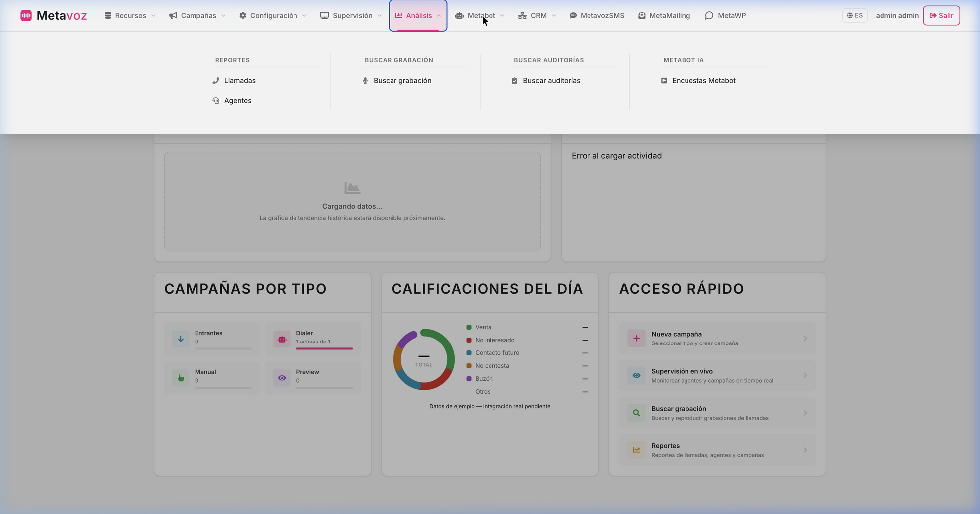Viewport: 980px width, 514px height.
Task: Click the headset icon beside Agentes
Action: tap(216, 101)
